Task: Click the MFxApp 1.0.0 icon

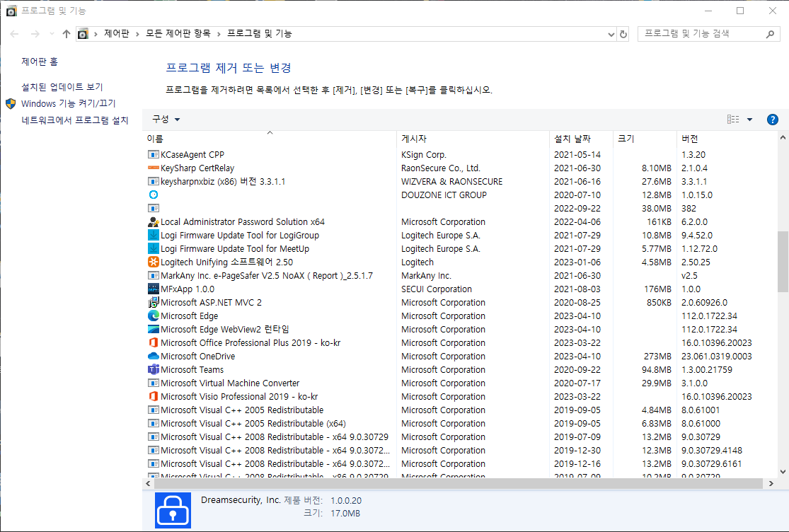Action: click(x=154, y=289)
